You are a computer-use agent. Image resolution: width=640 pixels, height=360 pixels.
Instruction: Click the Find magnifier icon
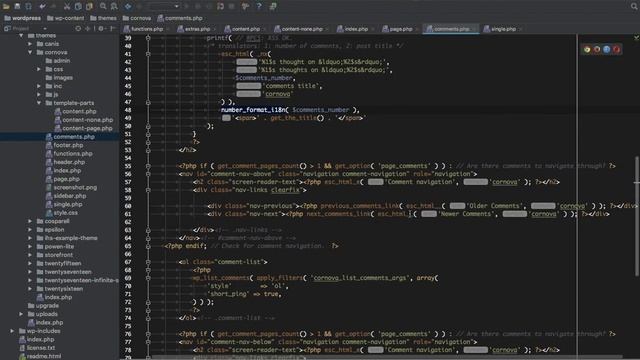click(103, 6)
